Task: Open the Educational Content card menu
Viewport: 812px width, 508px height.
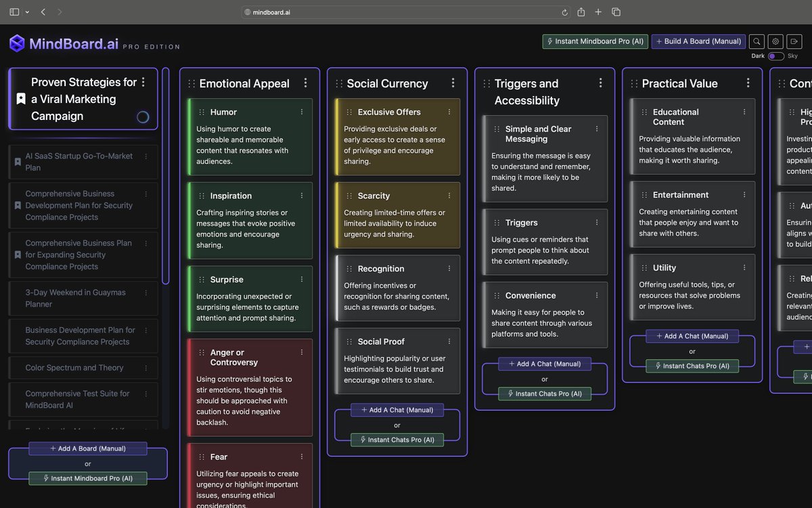Action: 744,112
